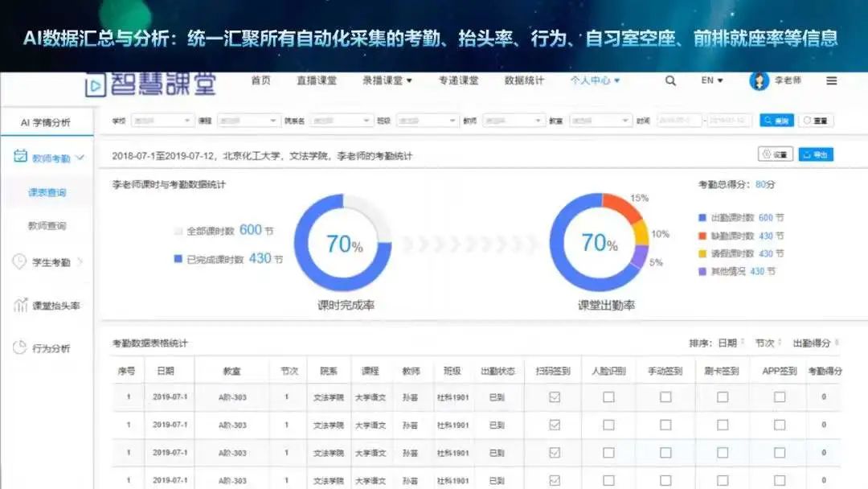Click the 课堂抬头率 chart icon

18,305
